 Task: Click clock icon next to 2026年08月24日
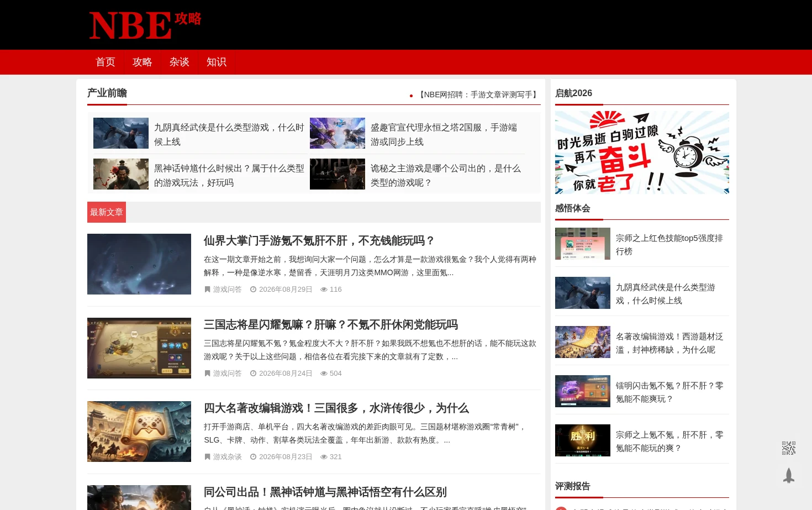click(254, 374)
